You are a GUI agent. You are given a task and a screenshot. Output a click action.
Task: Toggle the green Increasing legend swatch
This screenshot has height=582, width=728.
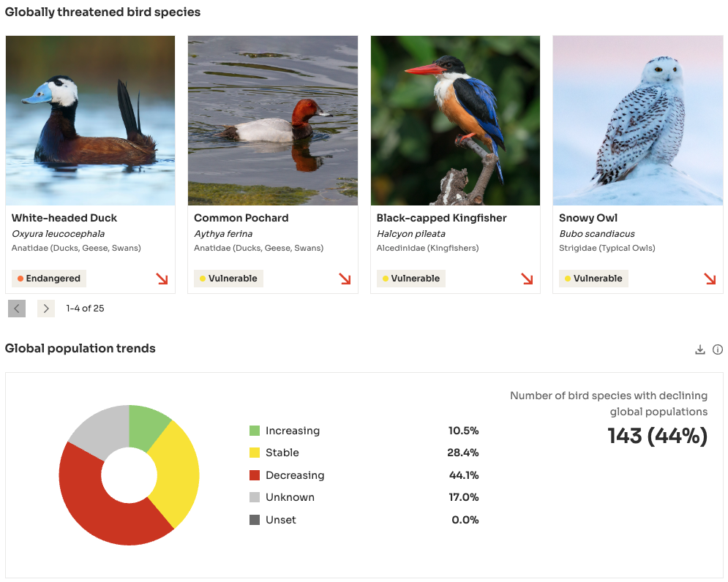[255, 431]
